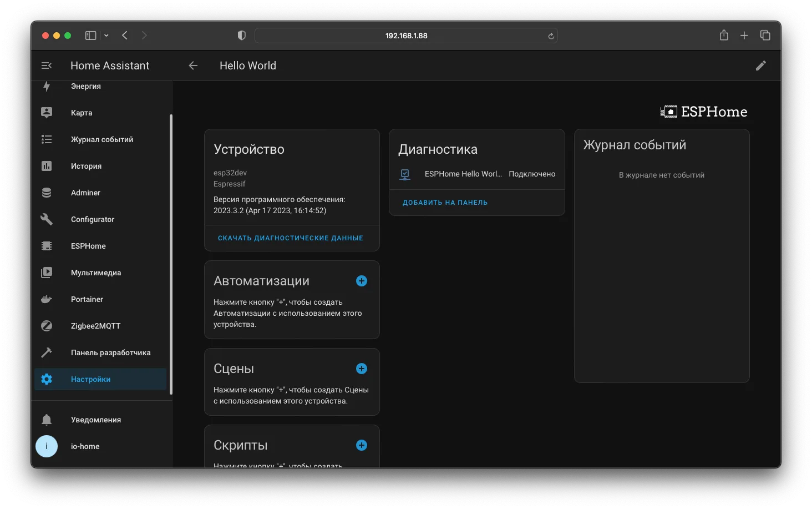This screenshot has width=812, height=509.
Task: Click the Adminer database icon
Action: point(47,193)
